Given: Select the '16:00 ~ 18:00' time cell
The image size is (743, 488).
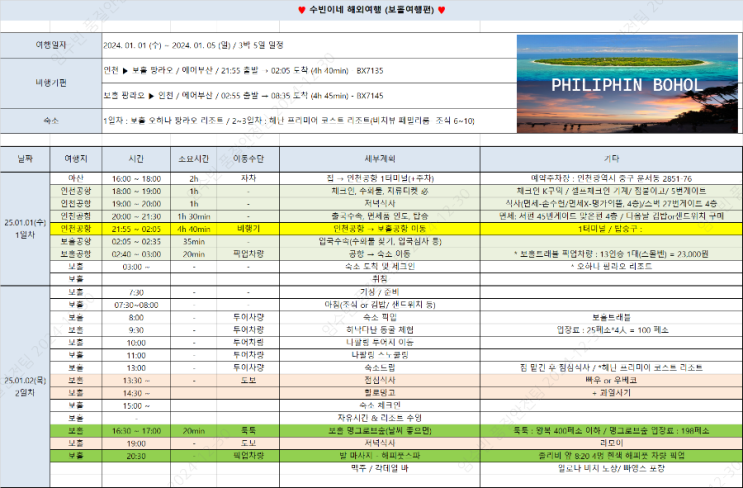Looking at the screenshot, I should (x=136, y=179).
